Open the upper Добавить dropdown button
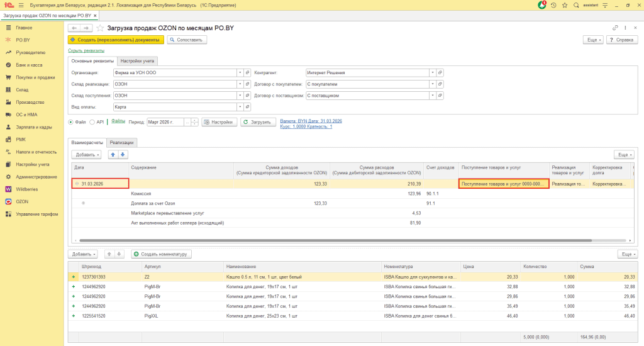The image size is (644, 346). click(x=86, y=155)
